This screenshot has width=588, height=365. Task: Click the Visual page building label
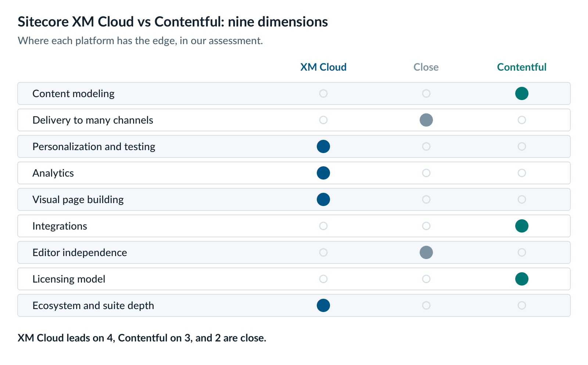[x=78, y=199]
